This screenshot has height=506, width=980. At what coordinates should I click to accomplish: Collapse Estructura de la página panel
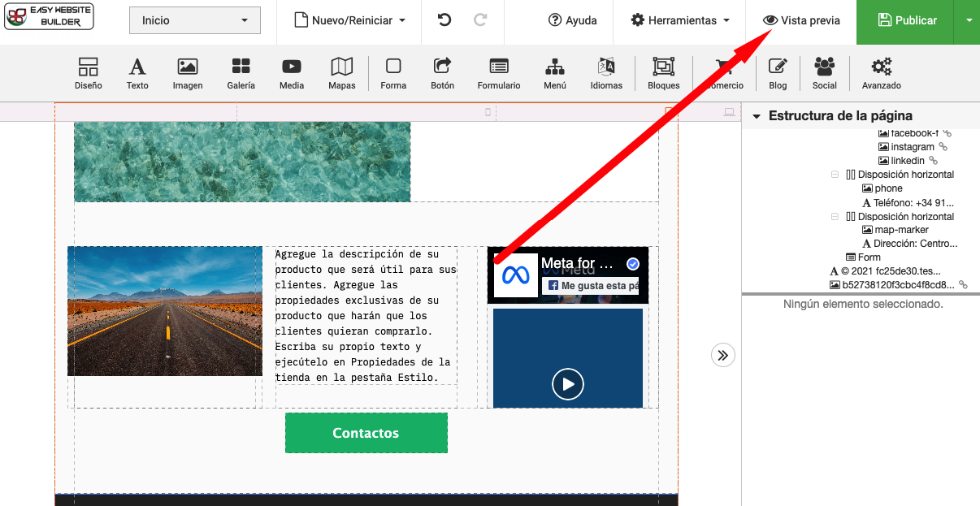tap(757, 116)
